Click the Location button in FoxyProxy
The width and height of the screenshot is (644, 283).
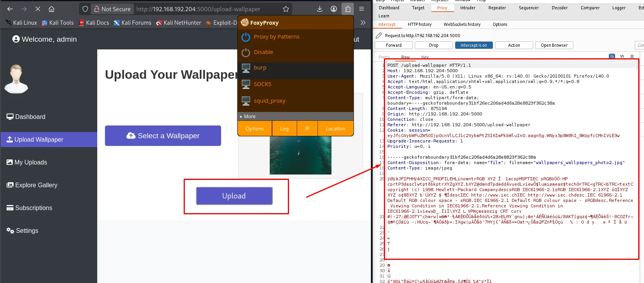336,129
